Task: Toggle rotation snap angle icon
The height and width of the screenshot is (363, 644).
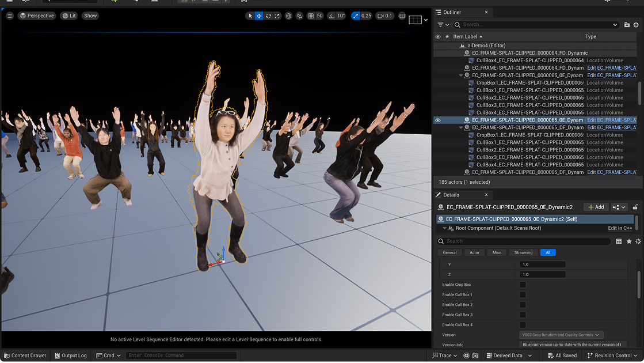Action: point(332,16)
